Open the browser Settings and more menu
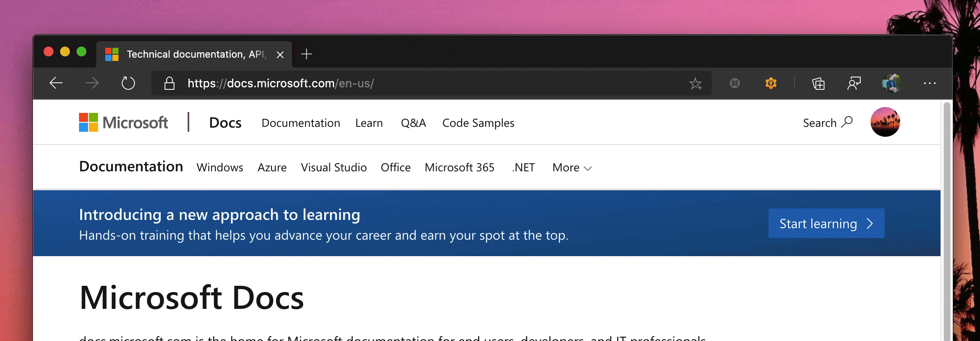 (x=929, y=83)
